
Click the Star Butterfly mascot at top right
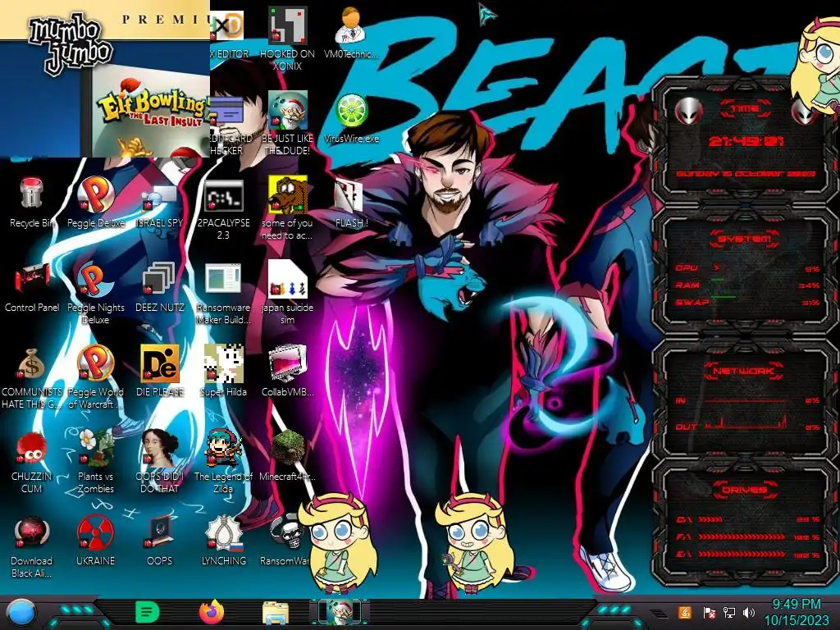(x=817, y=66)
